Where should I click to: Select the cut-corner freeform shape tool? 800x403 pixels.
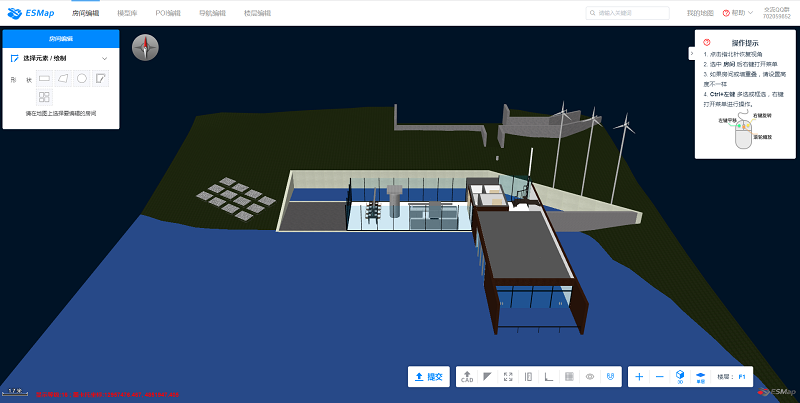(101, 79)
